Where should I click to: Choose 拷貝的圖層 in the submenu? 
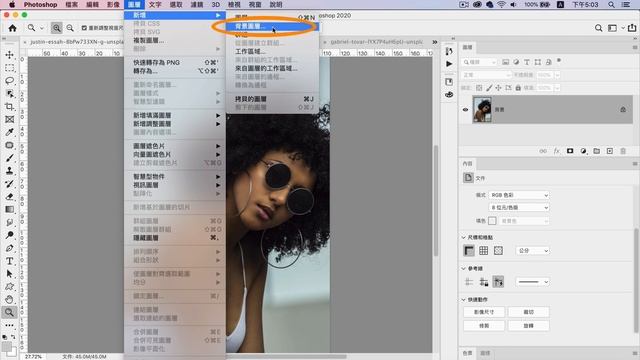272,99
